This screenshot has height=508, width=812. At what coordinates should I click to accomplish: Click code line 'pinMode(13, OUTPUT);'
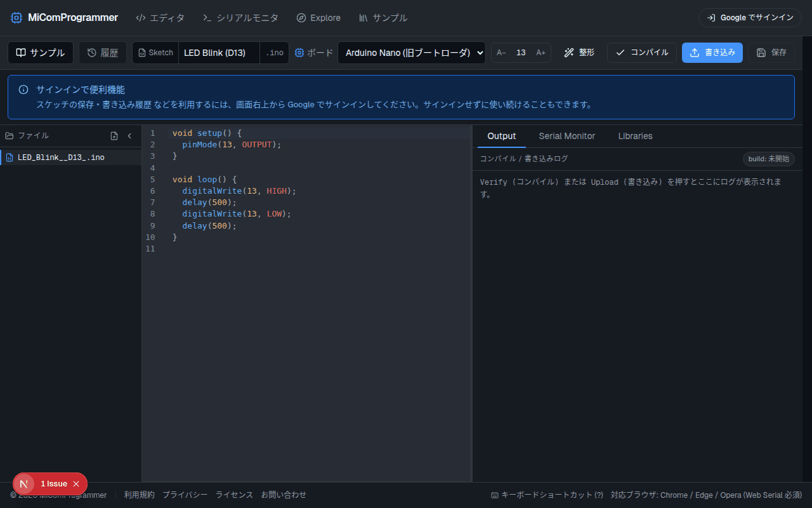(232, 145)
